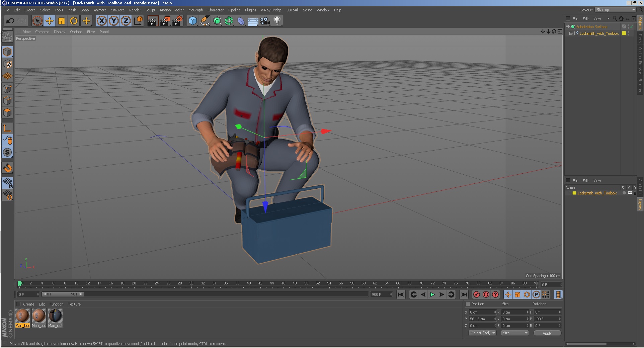Add a Camera object
644x348 pixels.
(265, 21)
